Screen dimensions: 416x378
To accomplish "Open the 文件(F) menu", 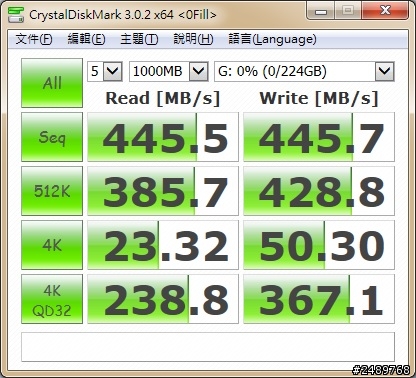I will pos(34,39).
